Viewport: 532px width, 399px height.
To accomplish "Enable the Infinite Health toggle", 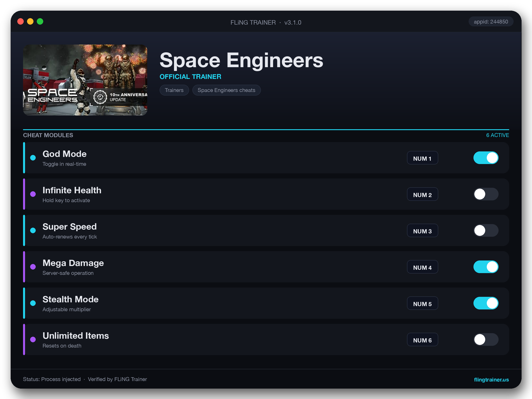I will (486, 194).
